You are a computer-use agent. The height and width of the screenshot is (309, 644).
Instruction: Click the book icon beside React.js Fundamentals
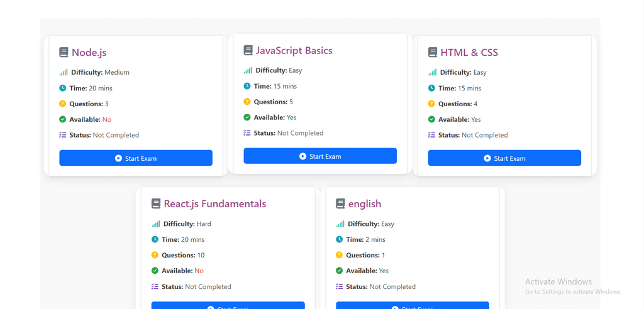pyautogui.click(x=156, y=204)
